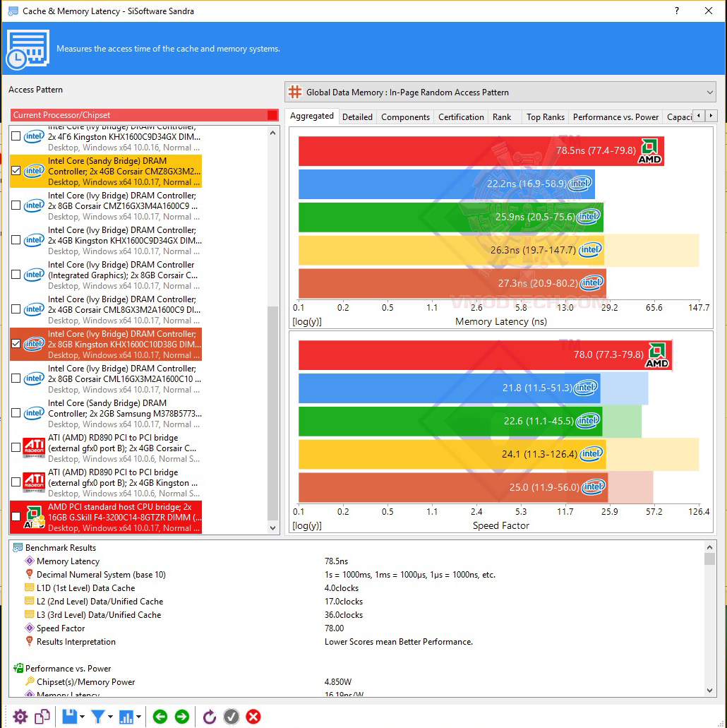Click the grey checkmark OK icon
The height and width of the screenshot is (728, 727).
(x=232, y=717)
